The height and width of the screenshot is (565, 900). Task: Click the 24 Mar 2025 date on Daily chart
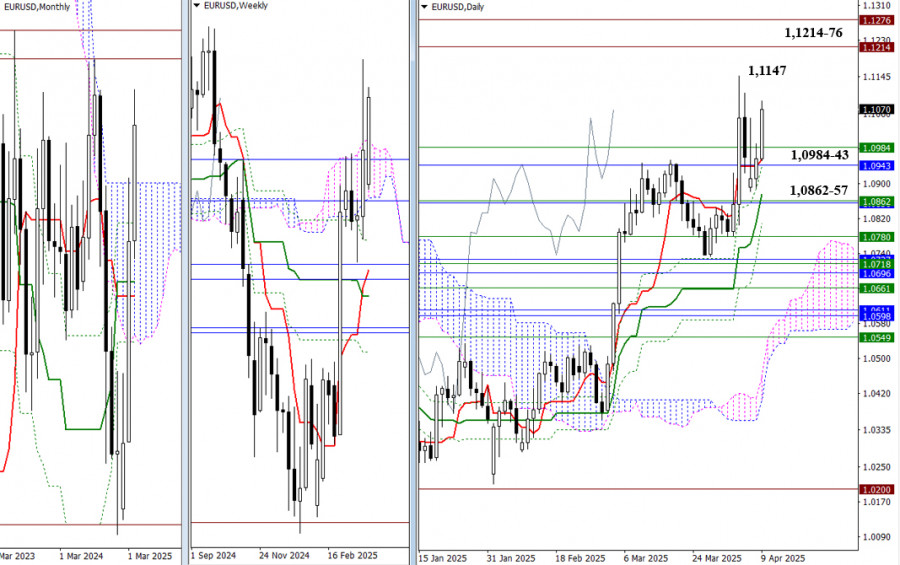point(717,558)
